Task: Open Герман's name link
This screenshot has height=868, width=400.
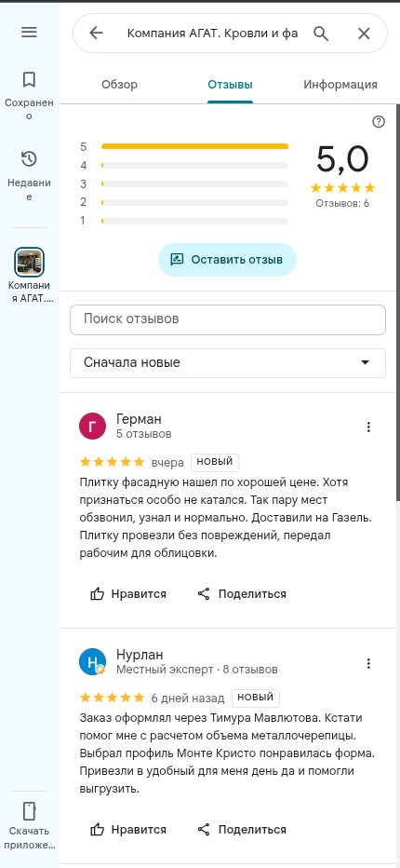Action: (139, 419)
